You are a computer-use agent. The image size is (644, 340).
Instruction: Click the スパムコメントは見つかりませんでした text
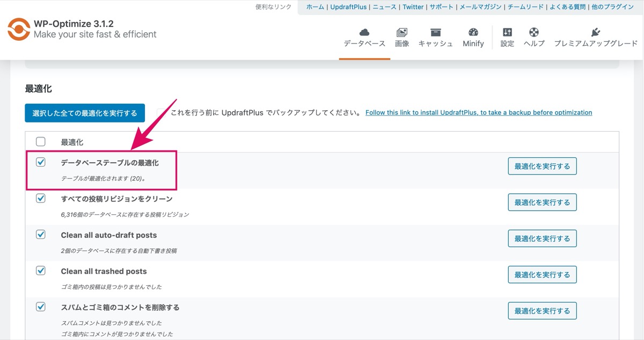(x=111, y=323)
